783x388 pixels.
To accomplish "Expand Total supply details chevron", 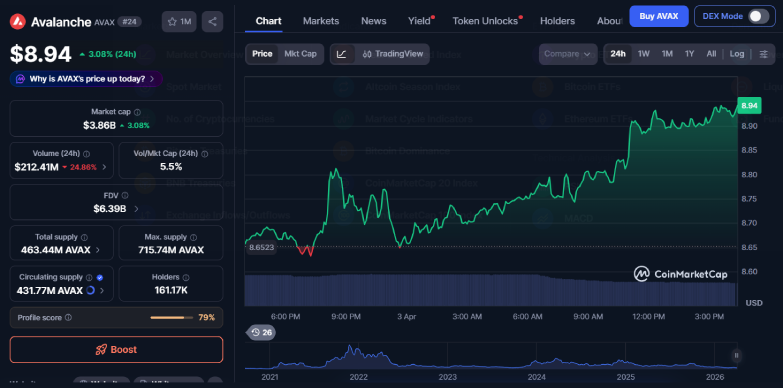I will coord(97,250).
